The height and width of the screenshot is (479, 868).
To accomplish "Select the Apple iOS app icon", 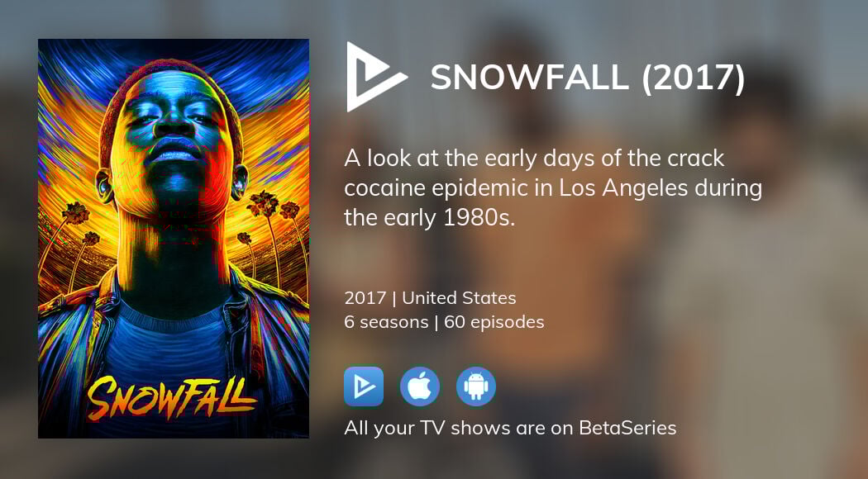I will click(420, 387).
